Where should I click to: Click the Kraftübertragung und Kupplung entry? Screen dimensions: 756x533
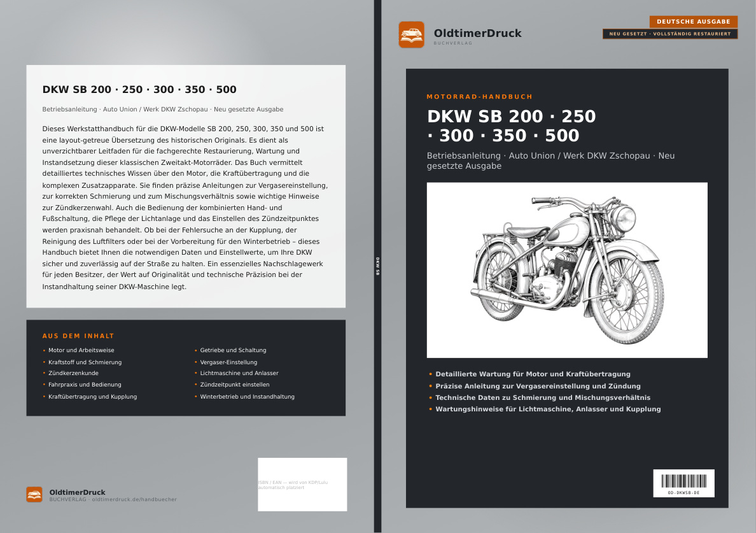coord(92,397)
